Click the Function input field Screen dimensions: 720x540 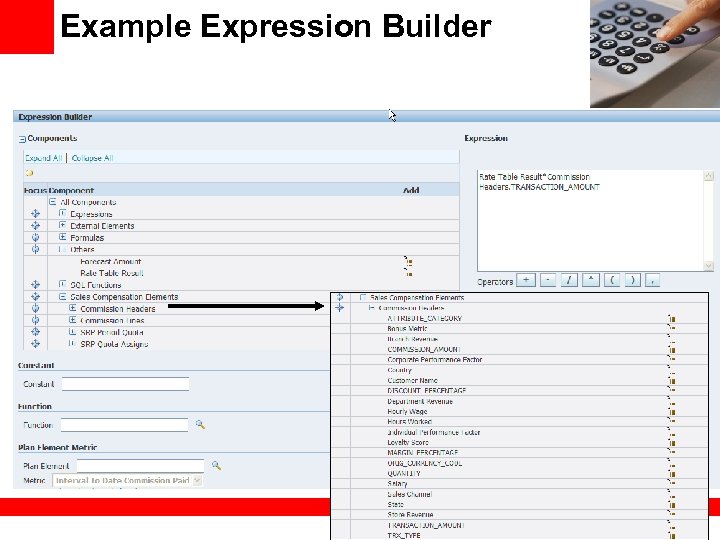coord(124,425)
